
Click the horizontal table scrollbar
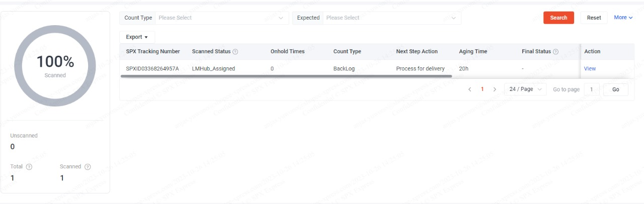[286, 76]
